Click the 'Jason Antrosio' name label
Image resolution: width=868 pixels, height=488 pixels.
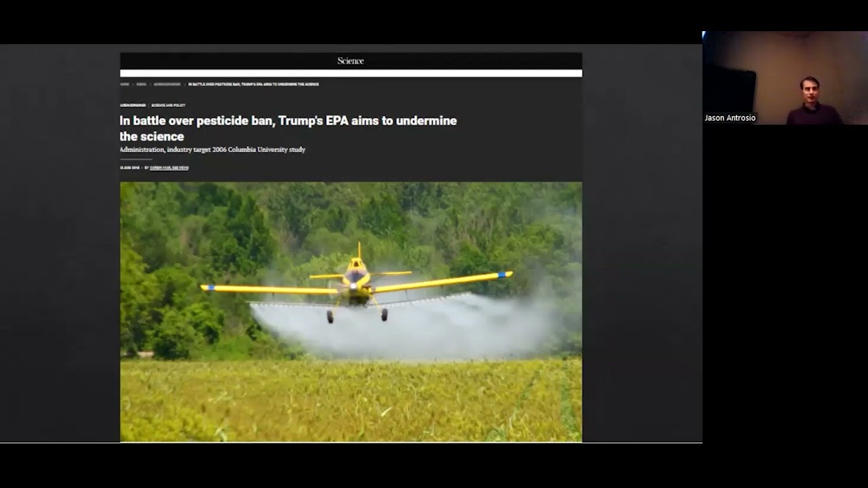click(x=730, y=118)
